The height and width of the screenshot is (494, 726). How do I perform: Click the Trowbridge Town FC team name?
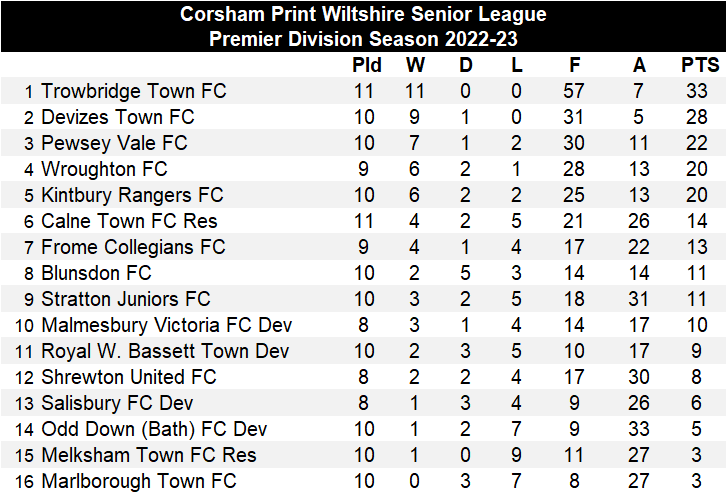[134, 91]
